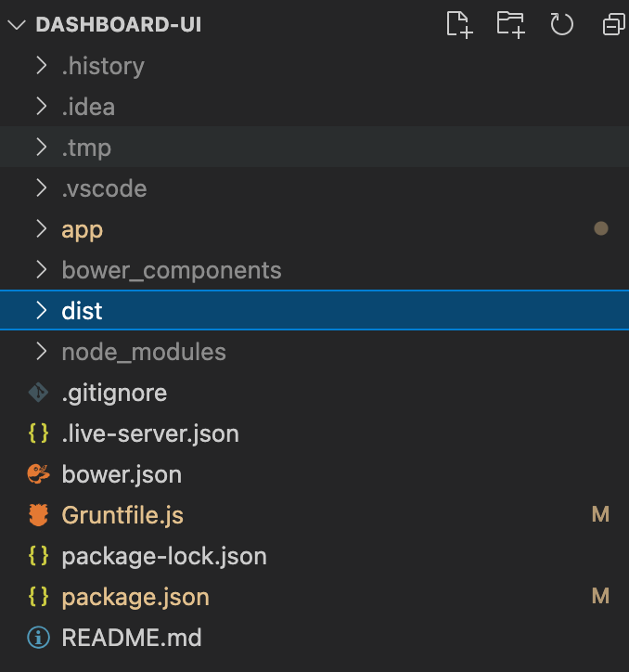Open the package.json file
Viewport: 629px width, 672px height.
[135, 597]
